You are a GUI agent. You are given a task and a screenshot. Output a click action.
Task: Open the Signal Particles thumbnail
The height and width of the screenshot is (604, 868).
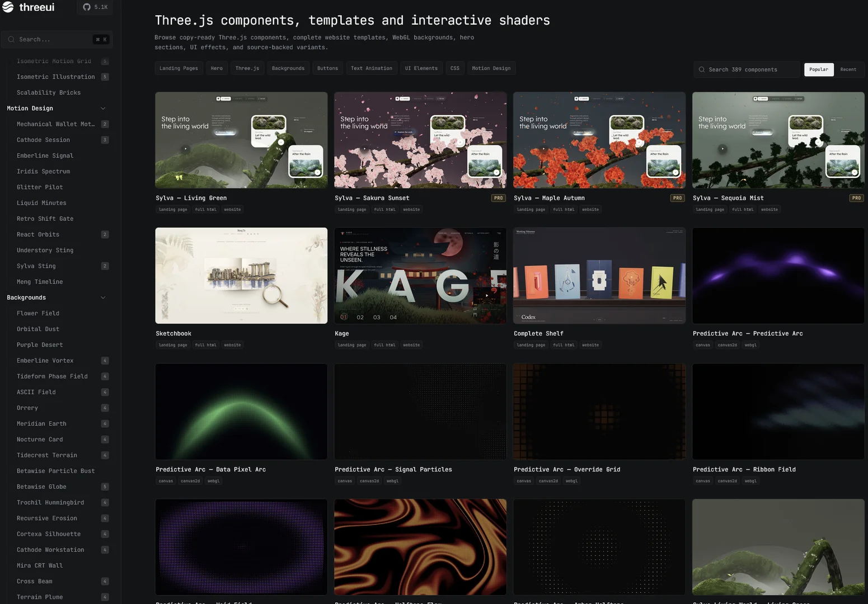tap(420, 412)
